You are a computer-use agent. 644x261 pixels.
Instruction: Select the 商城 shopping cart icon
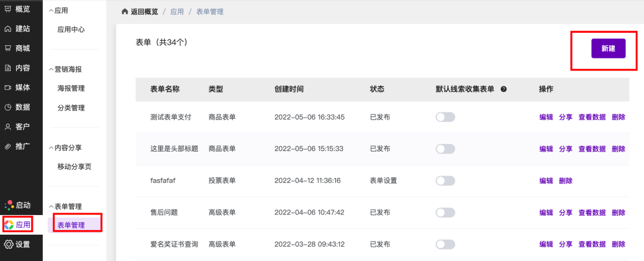8,48
